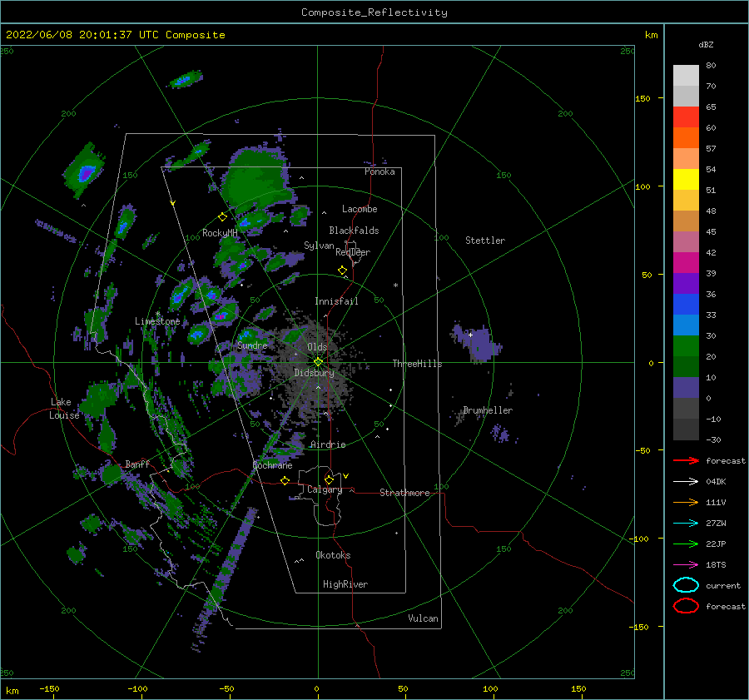This screenshot has width=749, height=700.
Task: Click the light gray 70-80 dBZ swatch
Action: pyautogui.click(x=686, y=76)
